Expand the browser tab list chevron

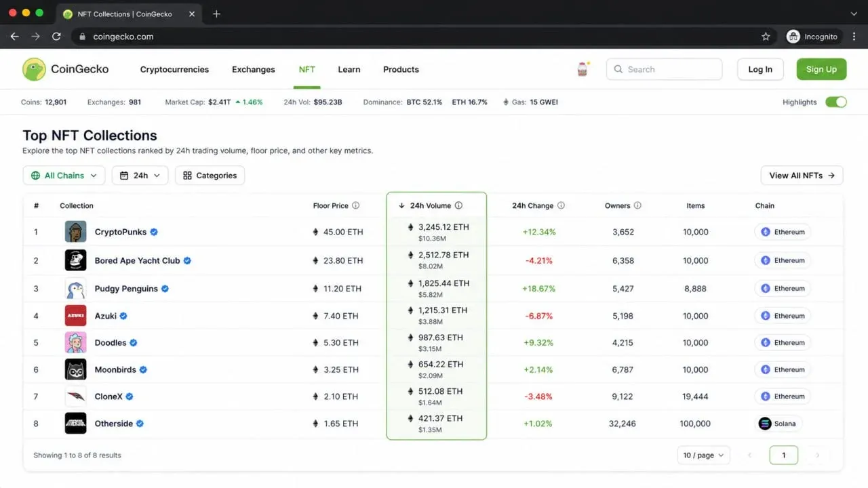point(854,14)
